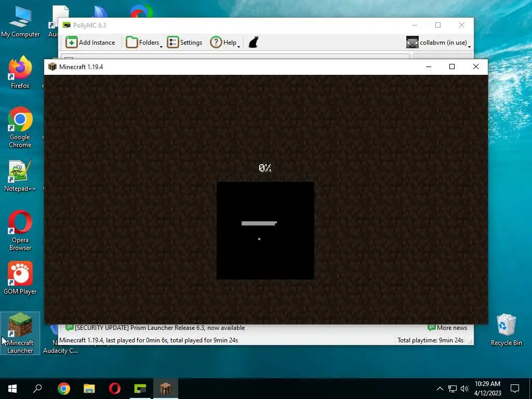Click the 0% loading percentage text
The height and width of the screenshot is (399, 532).
(x=265, y=168)
